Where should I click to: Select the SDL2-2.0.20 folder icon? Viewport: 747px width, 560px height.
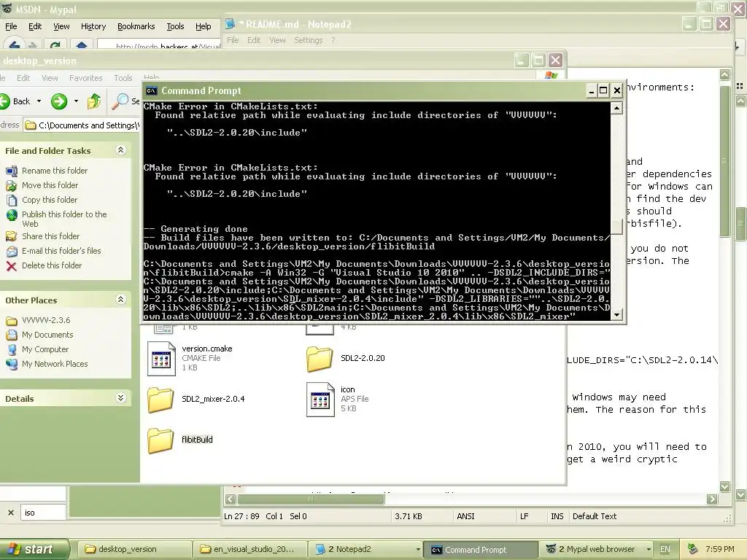click(320, 359)
